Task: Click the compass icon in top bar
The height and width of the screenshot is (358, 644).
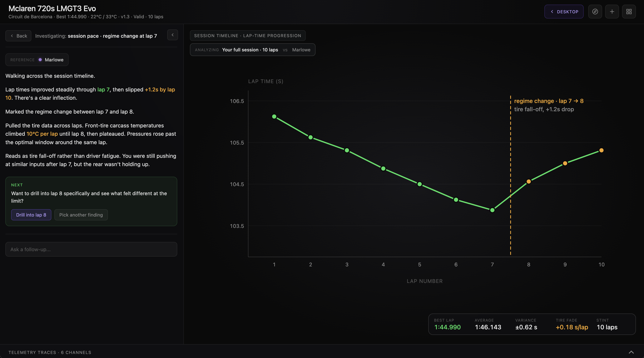Action: click(x=595, y=12)
